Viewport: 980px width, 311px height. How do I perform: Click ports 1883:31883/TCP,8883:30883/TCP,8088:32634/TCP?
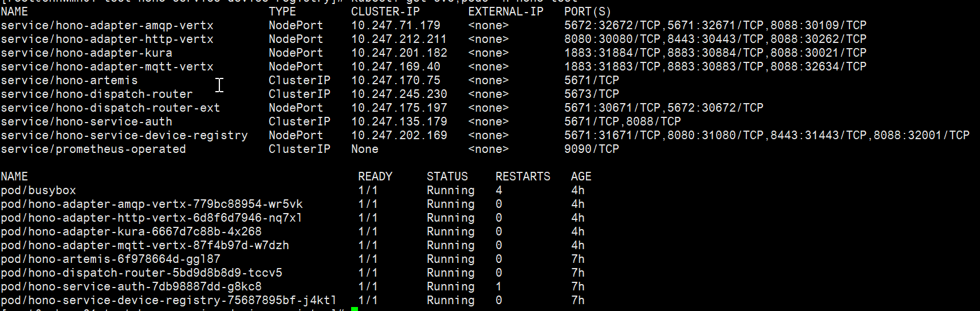715,67
